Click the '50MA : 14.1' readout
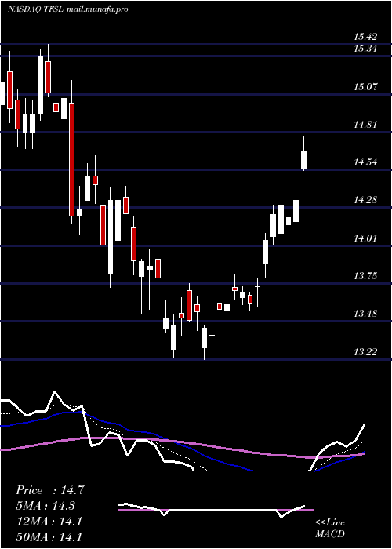392x549 pixels. [49, 536]
